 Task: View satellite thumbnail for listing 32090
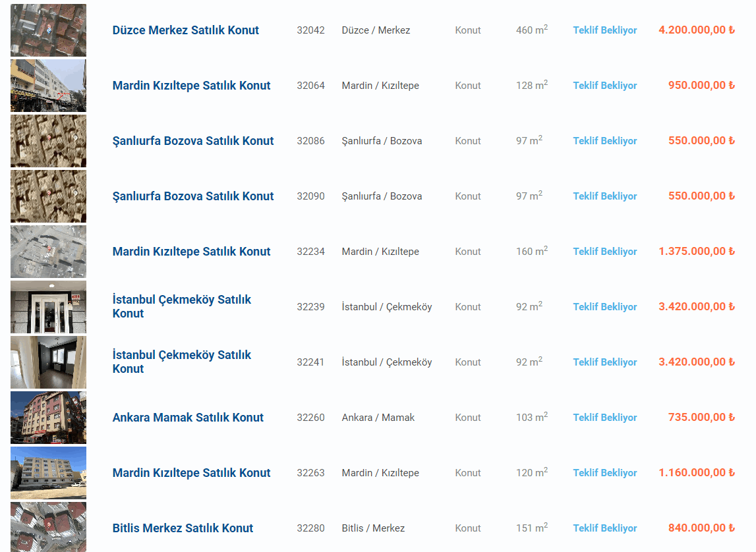click(x=48, y=196)
